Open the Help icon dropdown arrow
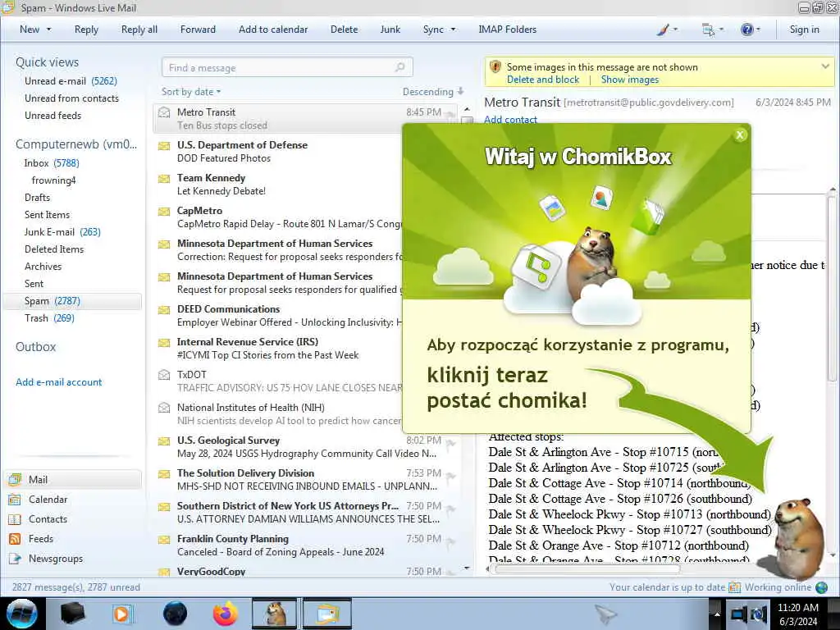The image size is (840, 630). click(757, 30)
